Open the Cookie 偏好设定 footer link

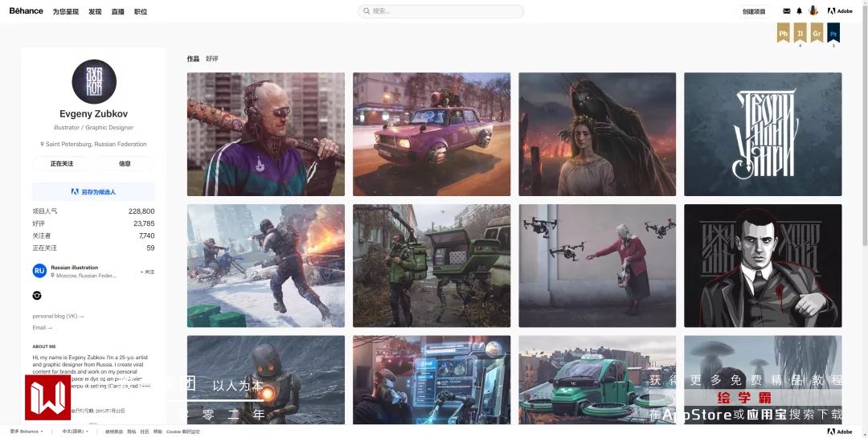pos(183,432)
